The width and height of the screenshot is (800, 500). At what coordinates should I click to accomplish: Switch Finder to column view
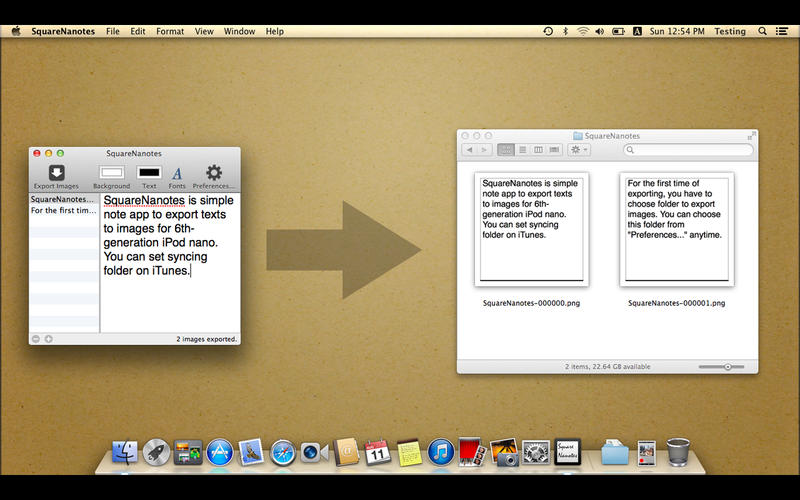click(538, 150)
